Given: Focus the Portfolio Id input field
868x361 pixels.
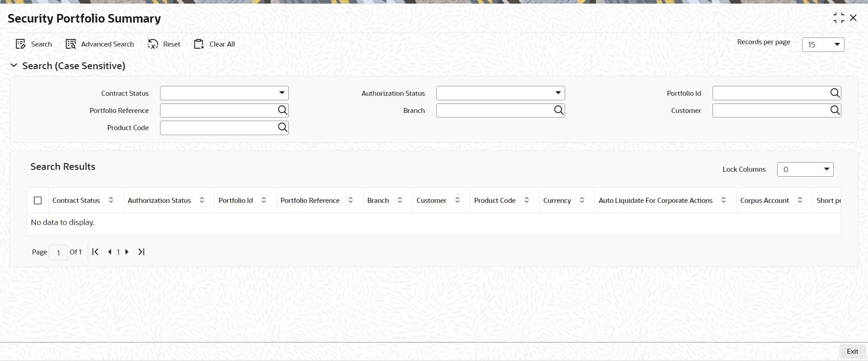Looking at the screenshot, I should [x=771, y=93].
